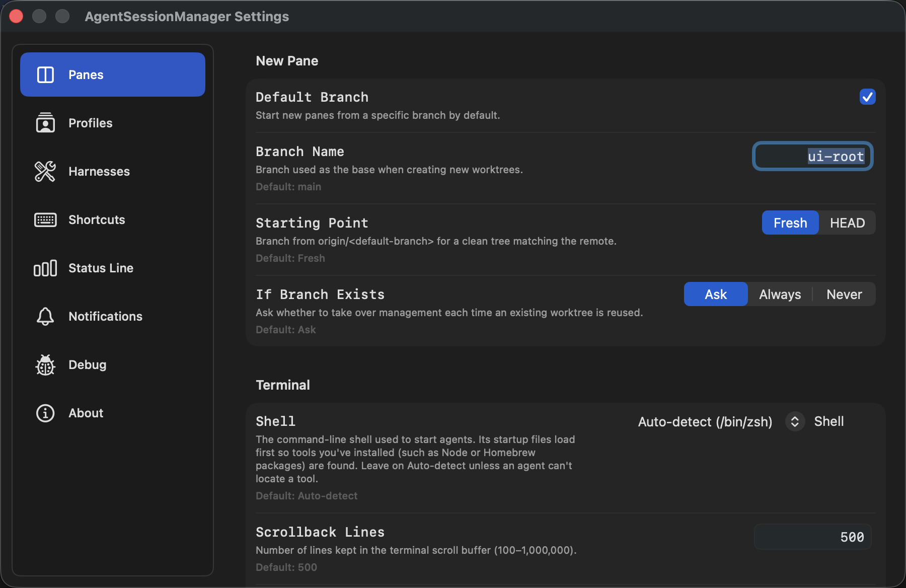Close the settings window with red button
Image resolution: width=906 pixels, height=588 pixels.
[x=16, y=17]
